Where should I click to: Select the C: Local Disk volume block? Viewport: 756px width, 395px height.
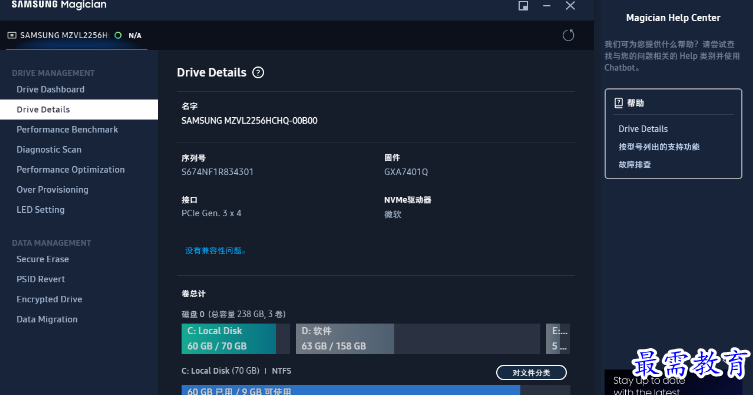pyautogui.click(x=235, y=339)
